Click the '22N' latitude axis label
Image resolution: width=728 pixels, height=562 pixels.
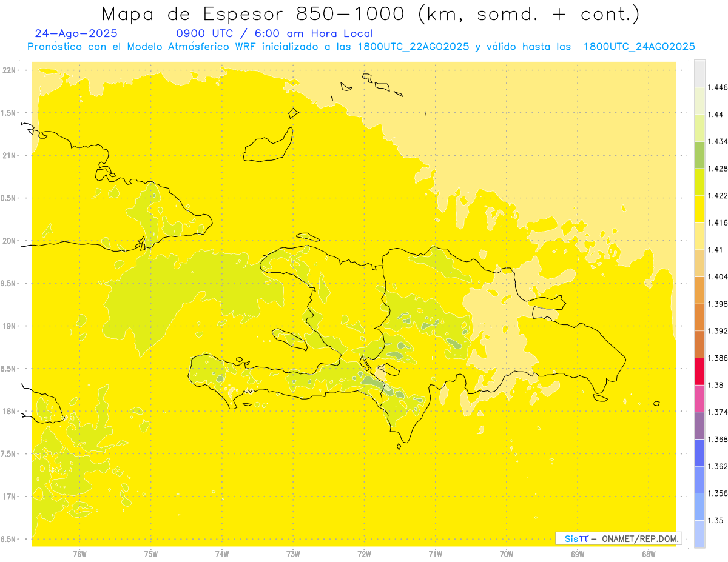9,70
